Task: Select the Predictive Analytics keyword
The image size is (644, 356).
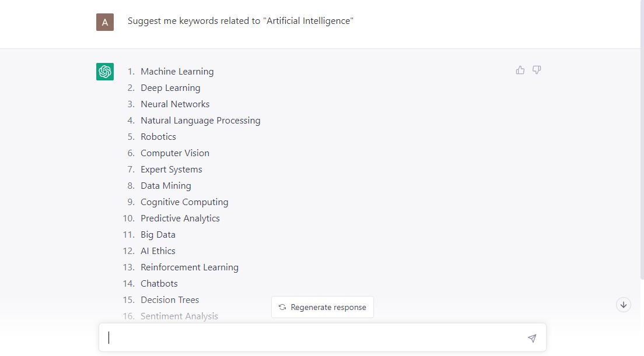Action: [x=180, y=218]
